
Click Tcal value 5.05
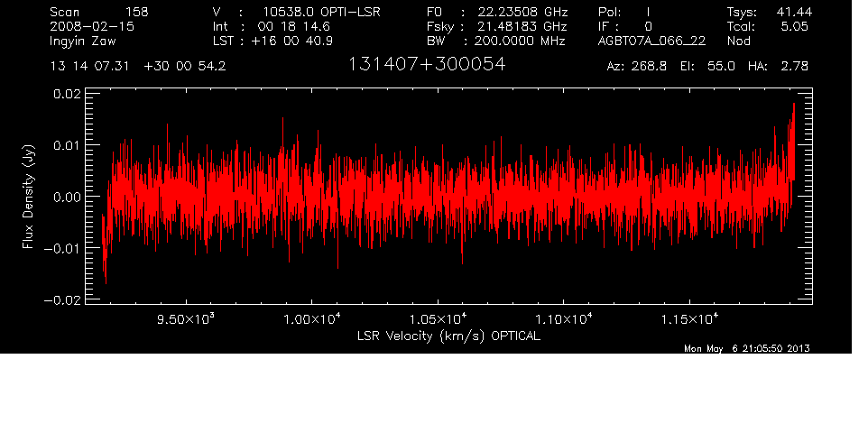coord(794,26)
